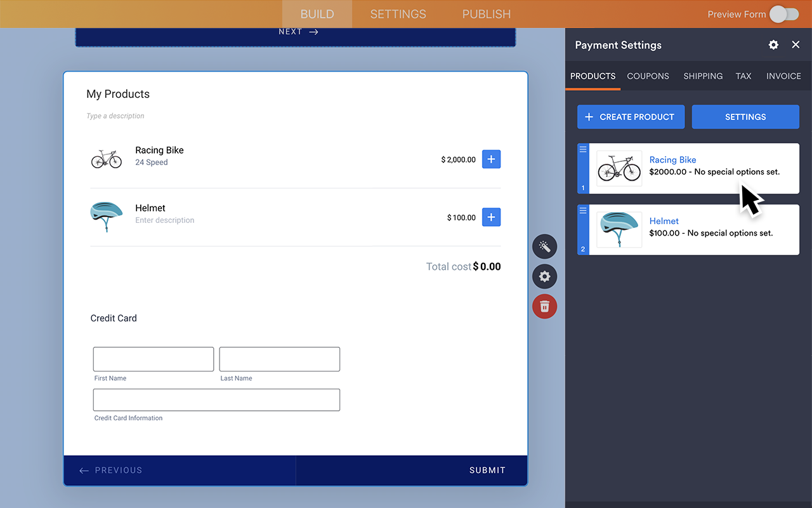Grab the drag handle on the Helmet card

(582, 210)
